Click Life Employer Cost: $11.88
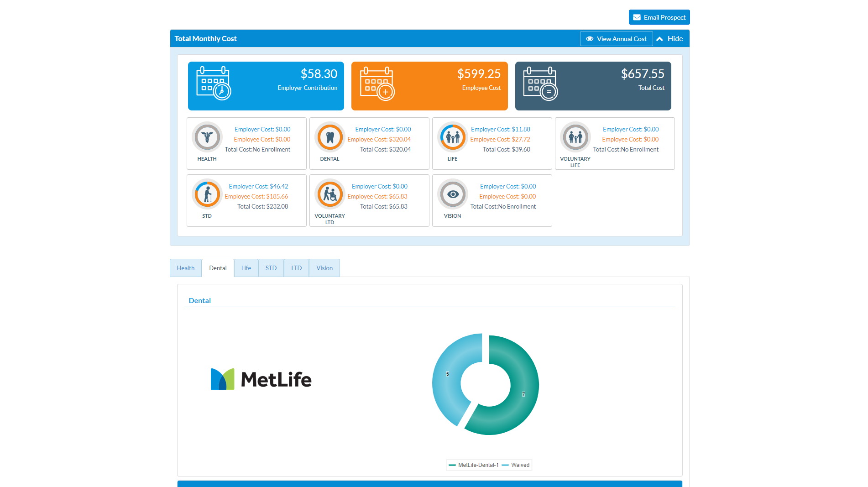Image resolution: width=868 pixels, height=487 pixels. point(501,129)
